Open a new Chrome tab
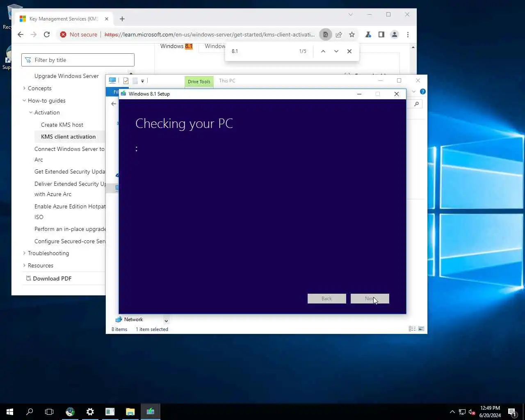The width and height of the screenshot is (525, 420). point(122,19)
